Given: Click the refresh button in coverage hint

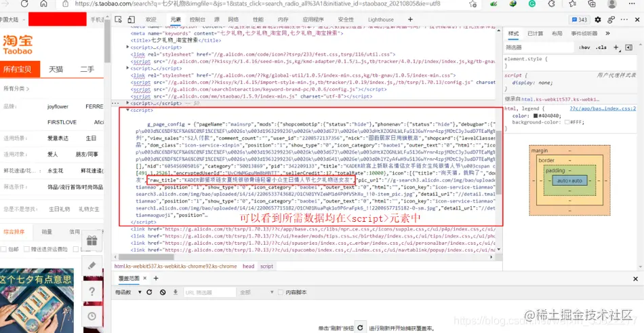Looking at the screenshot, I should (360, 328).
